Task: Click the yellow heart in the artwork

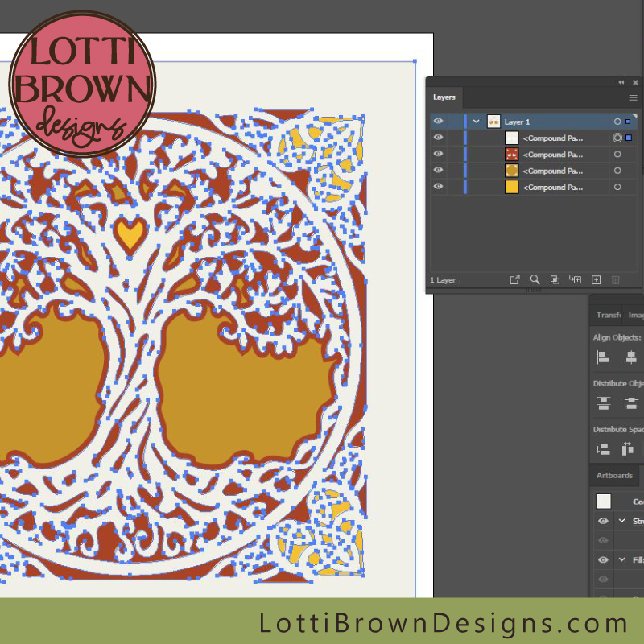Action: pos(130,234)
